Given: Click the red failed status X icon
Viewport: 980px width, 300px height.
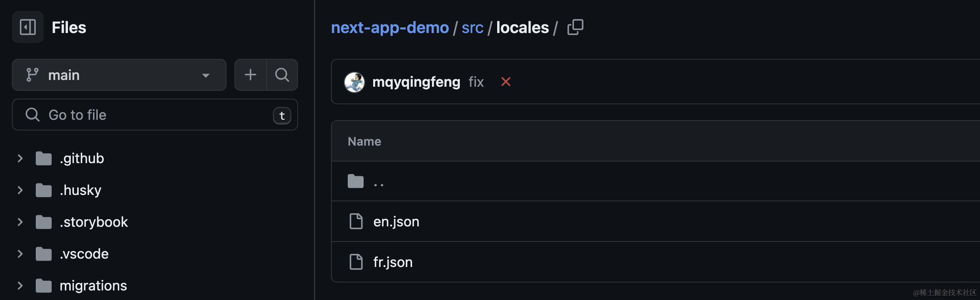Looking at the screenshot, I should [x=505, y=82].
